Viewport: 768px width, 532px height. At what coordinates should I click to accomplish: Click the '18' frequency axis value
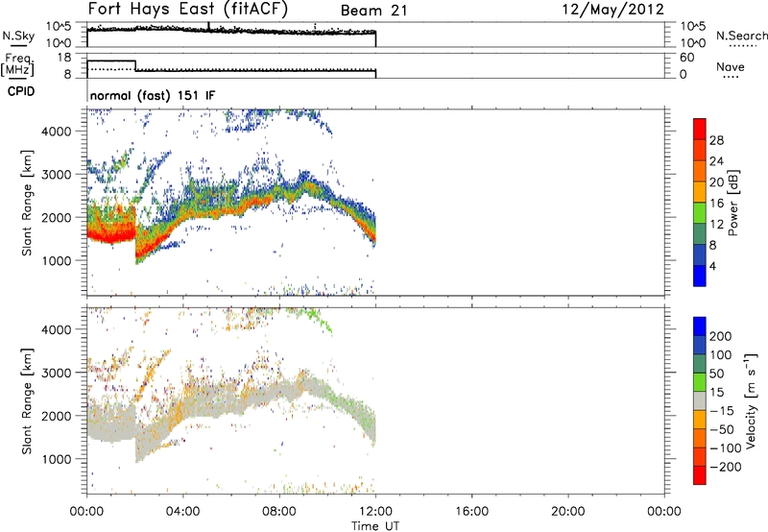point(64,58)
